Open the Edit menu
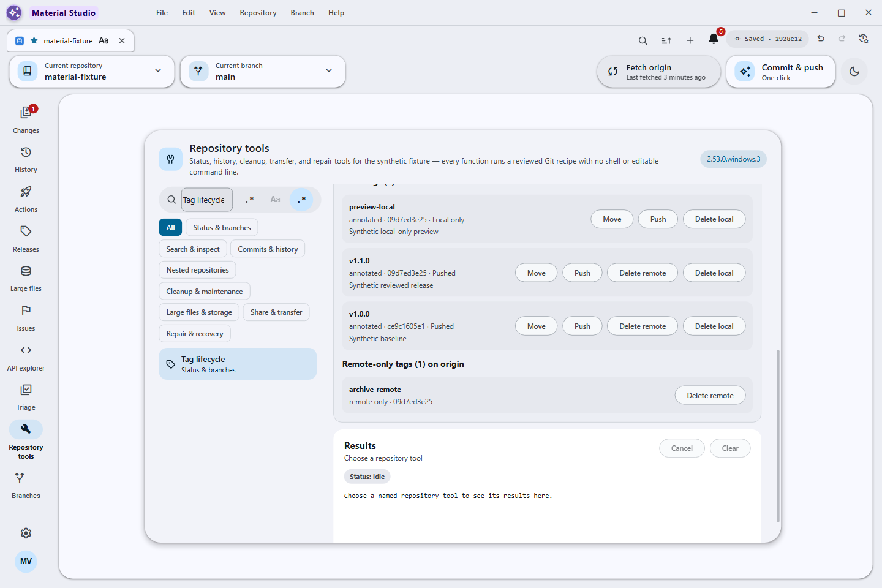The image size is (882, 588). (x=189, y=13)
